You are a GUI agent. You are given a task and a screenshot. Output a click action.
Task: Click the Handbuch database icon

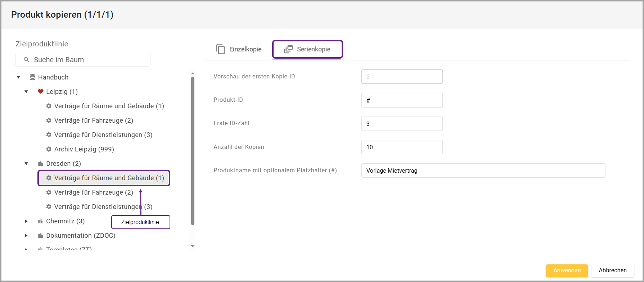tap(32, 77)
